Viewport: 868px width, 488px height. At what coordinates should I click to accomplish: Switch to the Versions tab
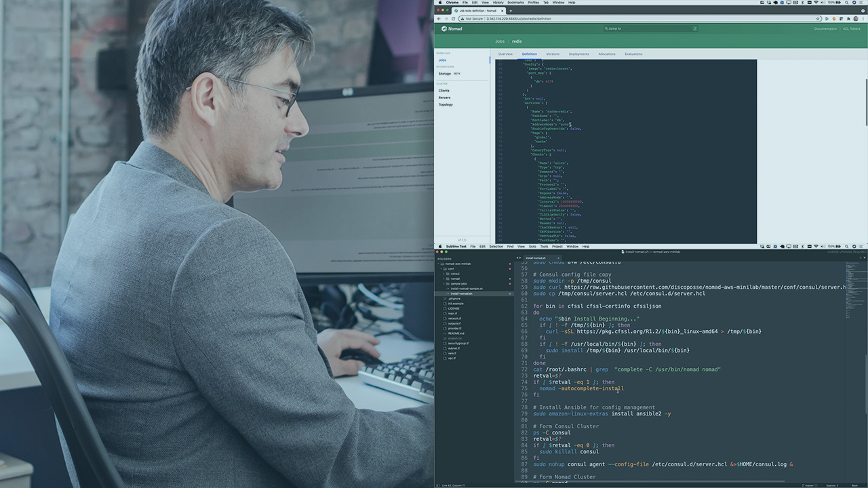coord(553,54)
